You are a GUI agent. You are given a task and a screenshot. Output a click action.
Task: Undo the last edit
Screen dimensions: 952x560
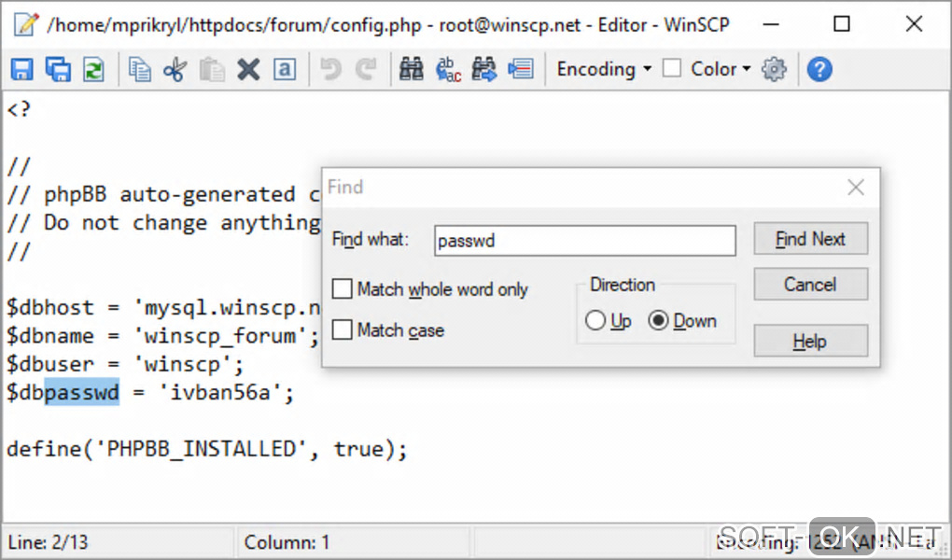click(x=331, y=69)
